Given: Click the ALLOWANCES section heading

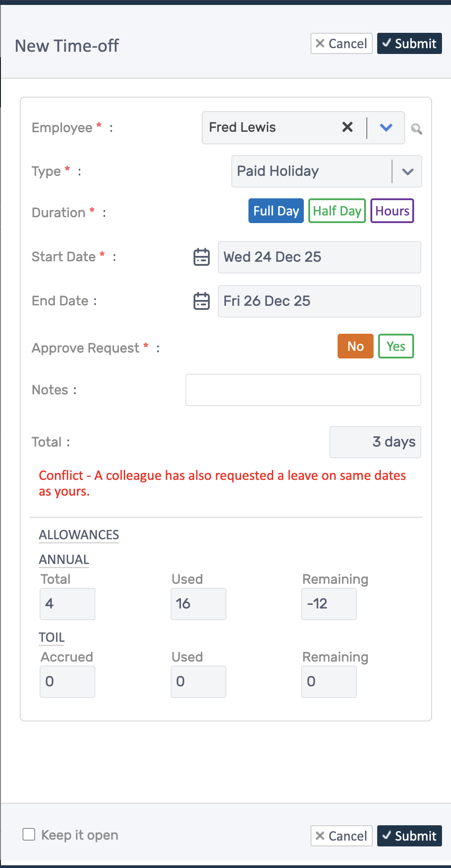Looking at the screenshot, I should point(79,535).
